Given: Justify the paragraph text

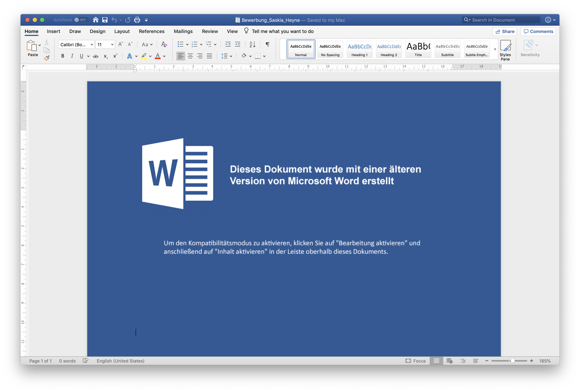Looking at the screenshot, I should [209, 56].
